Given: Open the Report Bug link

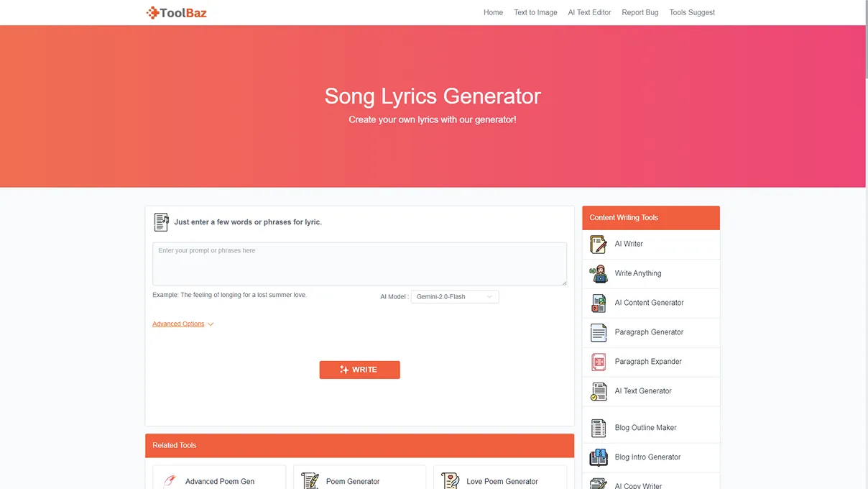Looking at the screenshot, I should coord(640,12).
